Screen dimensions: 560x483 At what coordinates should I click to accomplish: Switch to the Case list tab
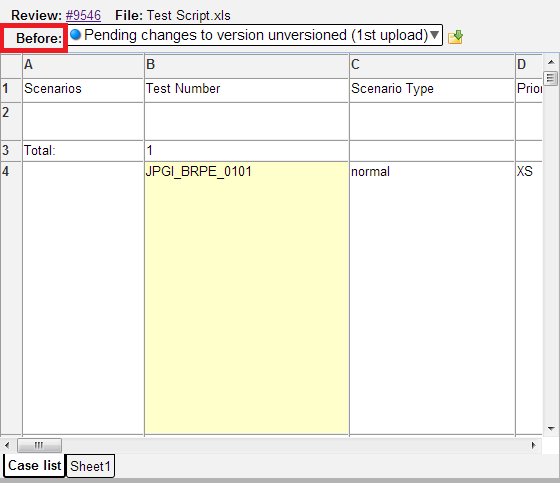[35, 465]
